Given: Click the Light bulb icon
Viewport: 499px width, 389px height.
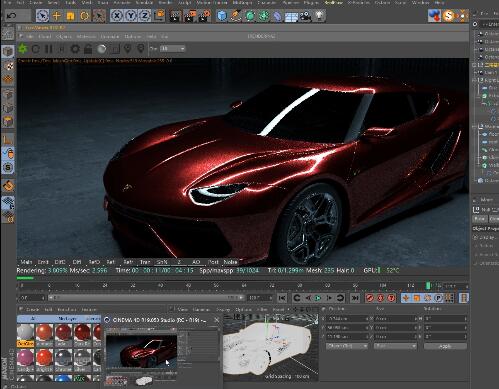Looking at the screenshot, I should (319, 16).
